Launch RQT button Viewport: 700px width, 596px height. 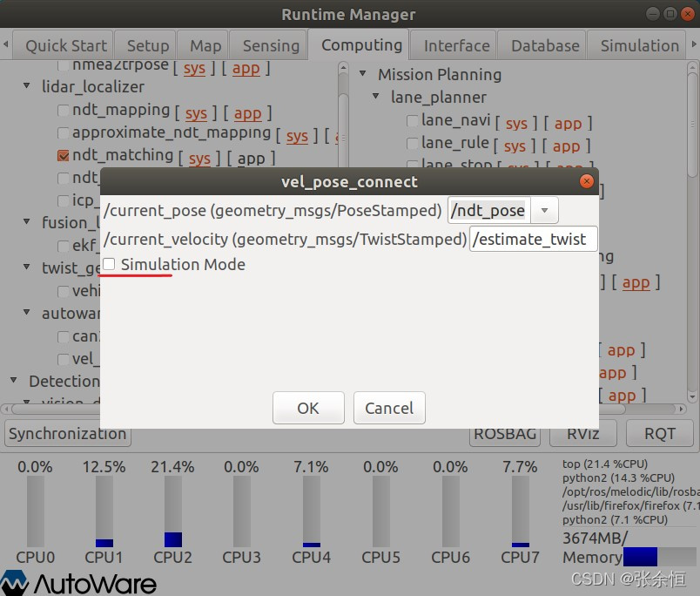pyautogui.click(x=659, y=433)
